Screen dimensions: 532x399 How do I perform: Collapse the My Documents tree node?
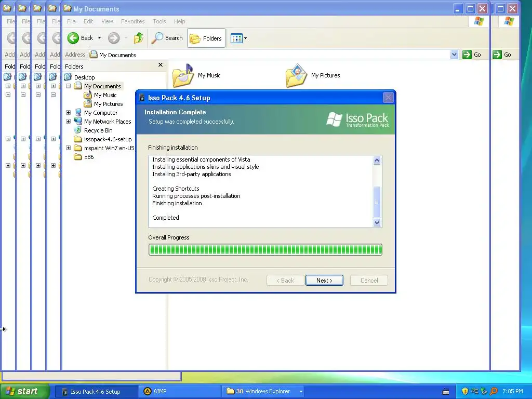point(68,86)
